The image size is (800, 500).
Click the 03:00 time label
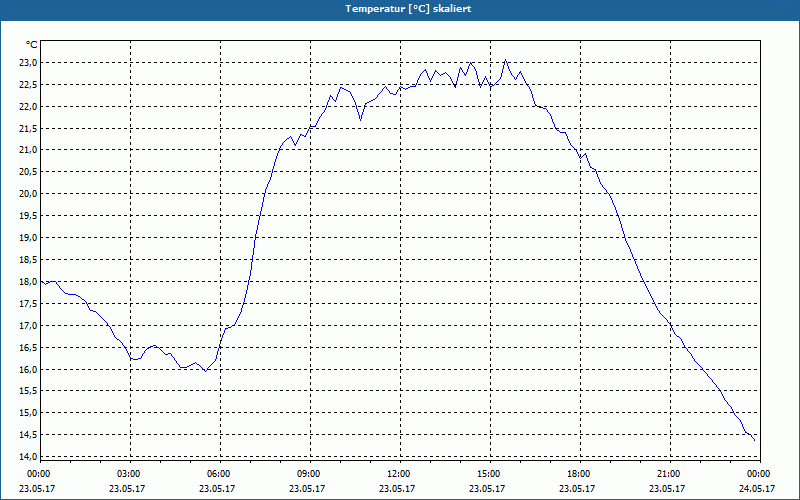tap(128, 474)
